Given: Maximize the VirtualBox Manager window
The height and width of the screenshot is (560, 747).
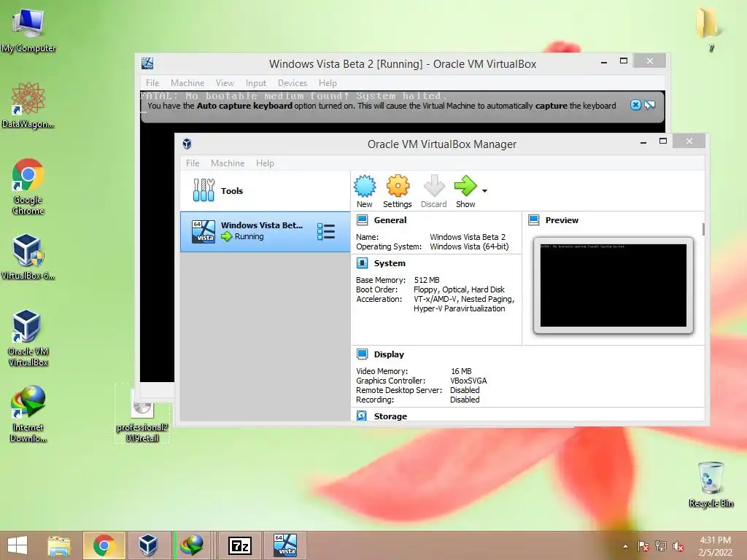Looking at the screenshot, I should click(x=662, y=141).
